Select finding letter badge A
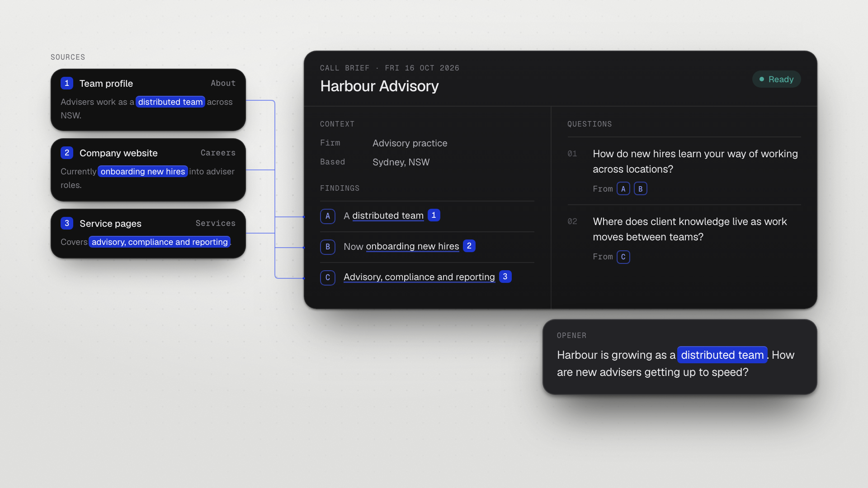Screen dimensions: 868x488 (328, 216)
